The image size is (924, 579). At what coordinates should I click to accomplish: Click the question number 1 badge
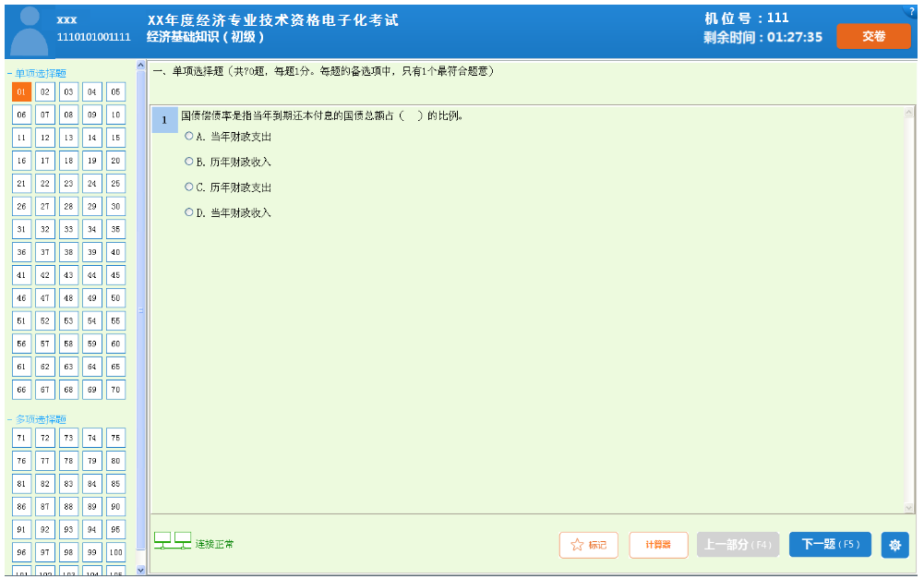(164, 120)
